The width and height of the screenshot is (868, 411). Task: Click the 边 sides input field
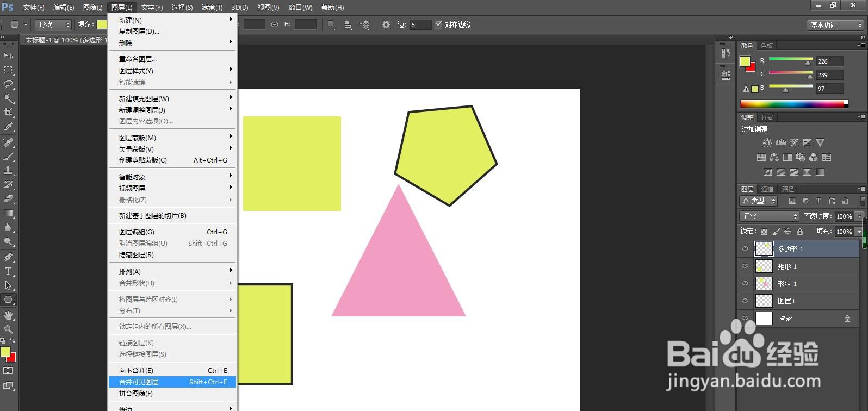tap(420, 24)
